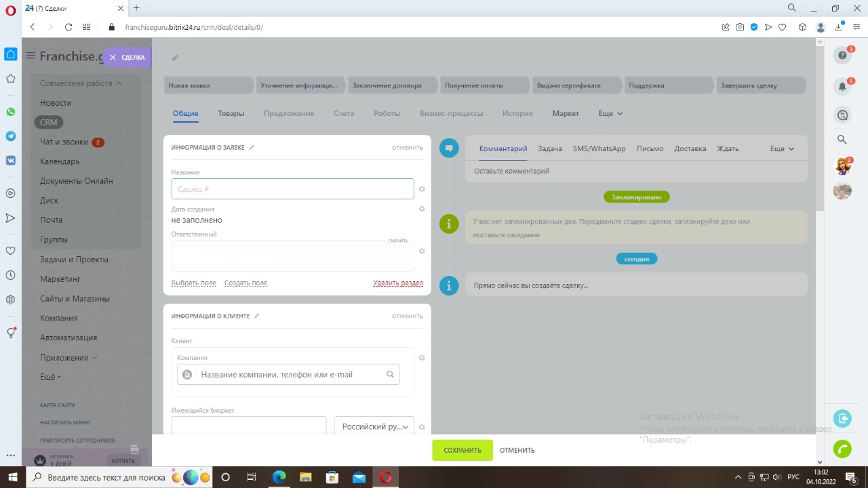Click the Удалить раздел link
The height and width of the screenshot is (488, 868).
[x=397, y=283]
